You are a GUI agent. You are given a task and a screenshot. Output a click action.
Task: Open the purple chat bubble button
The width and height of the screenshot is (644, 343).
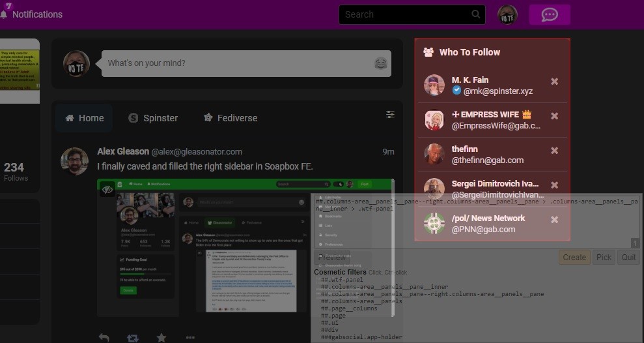(x=549, y=14)
